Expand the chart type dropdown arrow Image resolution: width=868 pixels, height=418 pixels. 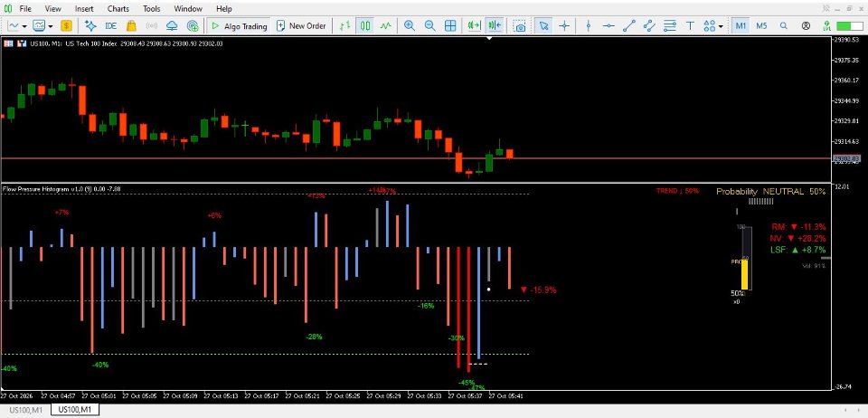[24, 26]
